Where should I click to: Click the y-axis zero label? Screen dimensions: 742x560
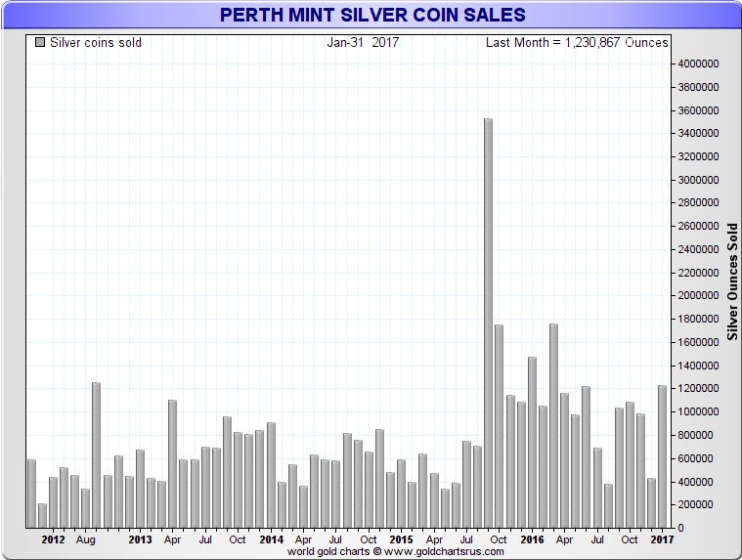(x=680, y=528)
